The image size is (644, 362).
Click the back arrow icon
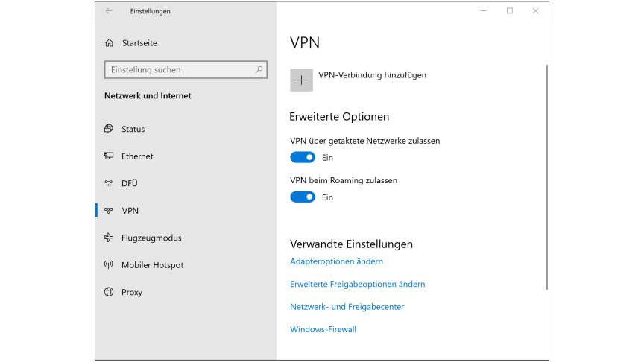109,11
